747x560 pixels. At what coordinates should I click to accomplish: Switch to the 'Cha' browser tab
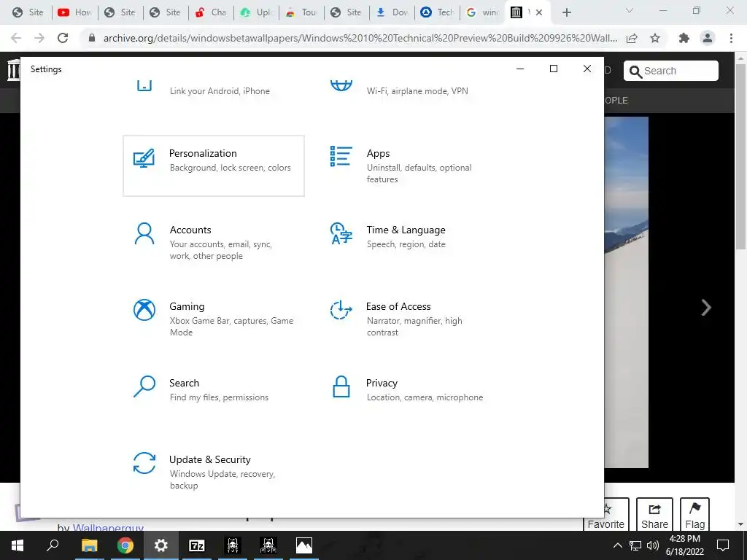tap(211, 12)
